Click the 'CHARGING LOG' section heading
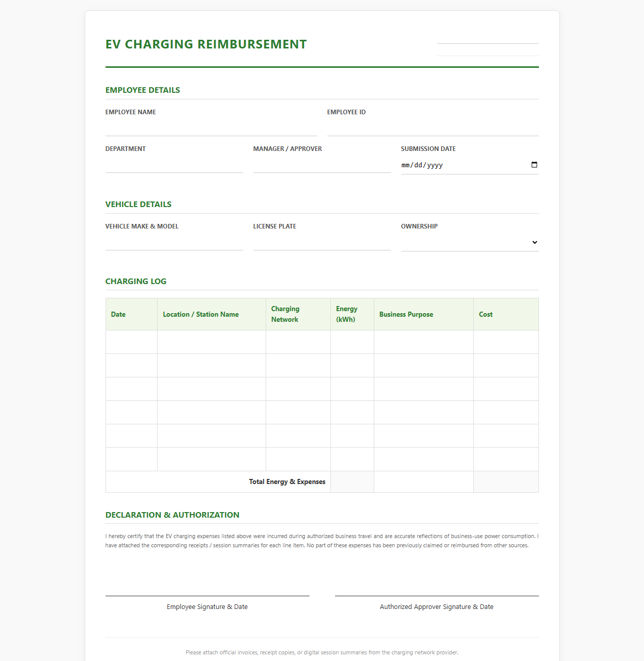This screenshot has height=661, width=644. (136, 281)
